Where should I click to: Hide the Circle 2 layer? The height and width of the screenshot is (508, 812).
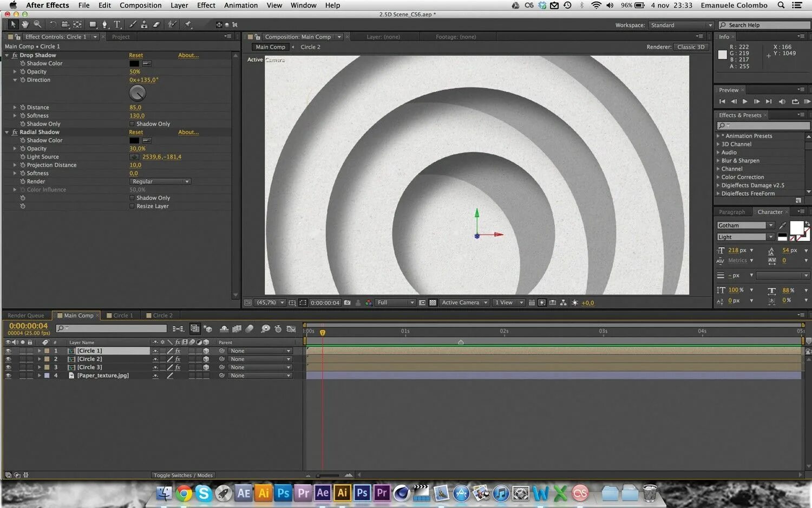click(8, 359)
